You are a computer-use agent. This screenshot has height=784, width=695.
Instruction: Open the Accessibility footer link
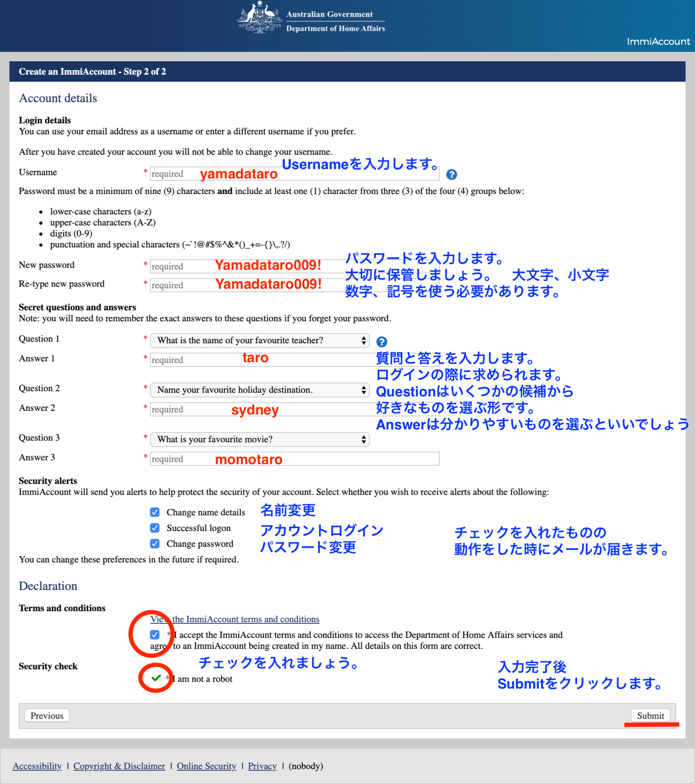pos(37,766)
